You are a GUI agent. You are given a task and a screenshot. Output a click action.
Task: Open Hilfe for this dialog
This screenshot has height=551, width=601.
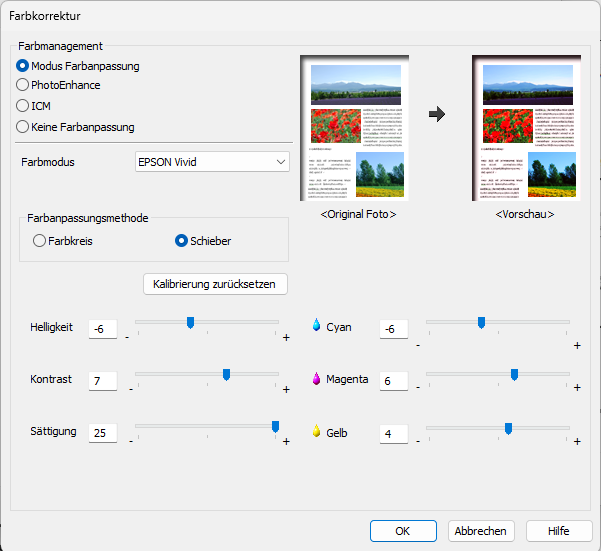point(559,531)
